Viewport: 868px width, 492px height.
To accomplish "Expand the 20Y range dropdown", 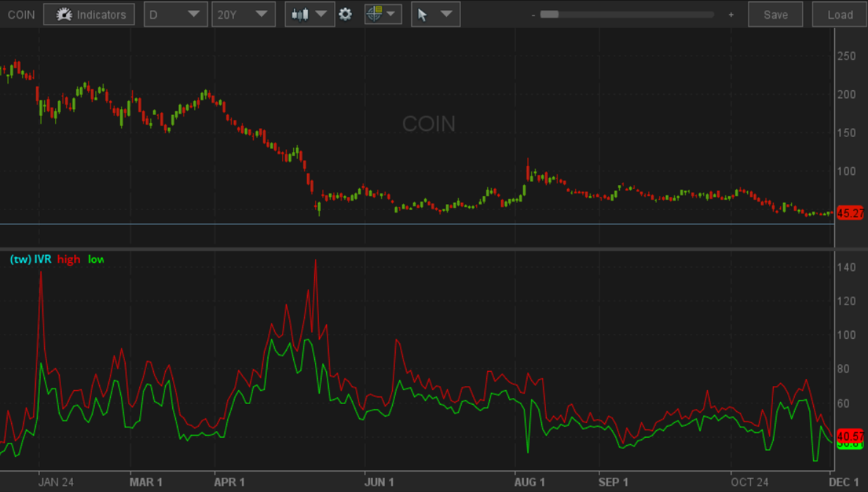I will [243, 14].
